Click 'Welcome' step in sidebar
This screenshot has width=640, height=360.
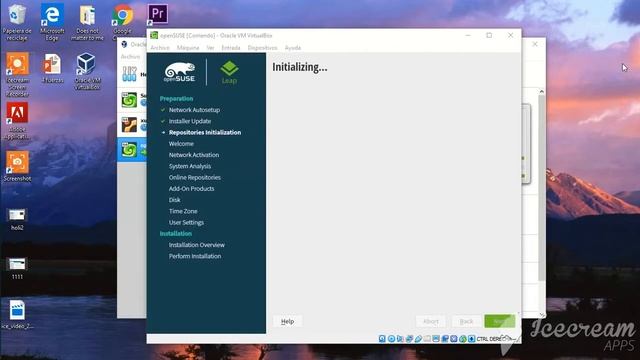[x=181, y=144]
